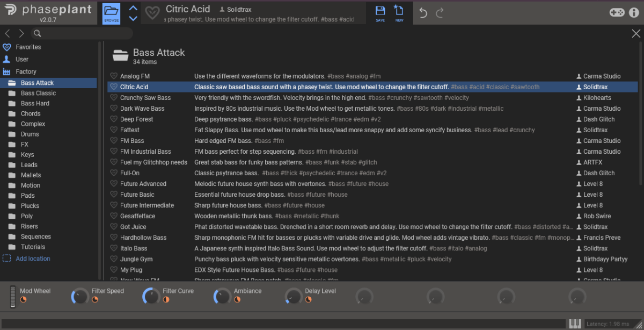Toggle the heart for Deep Forest
Image resolution: width=644 pixels, height=330 pixels.
pyautogui.click(x=114, y=119)
